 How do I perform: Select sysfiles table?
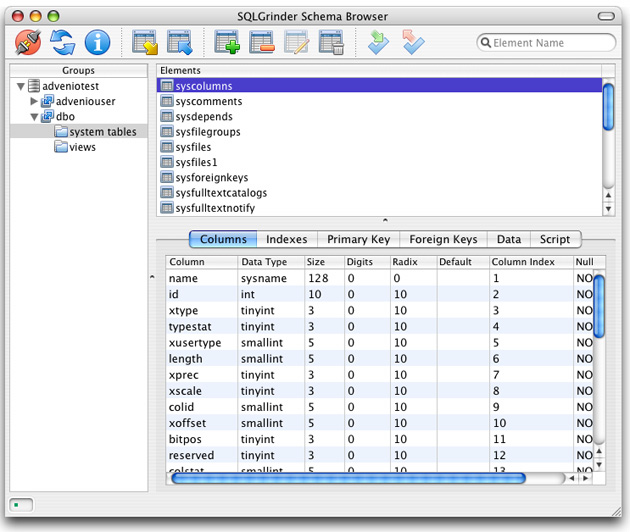(379, 147)
